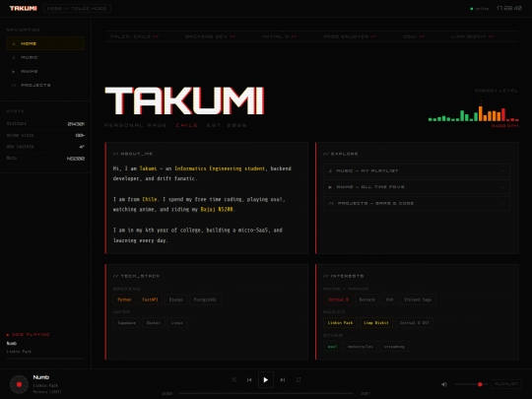This screenshot has width=532, height=399.
Task: Open the Anime navigation item
Action: pos(45,71)
